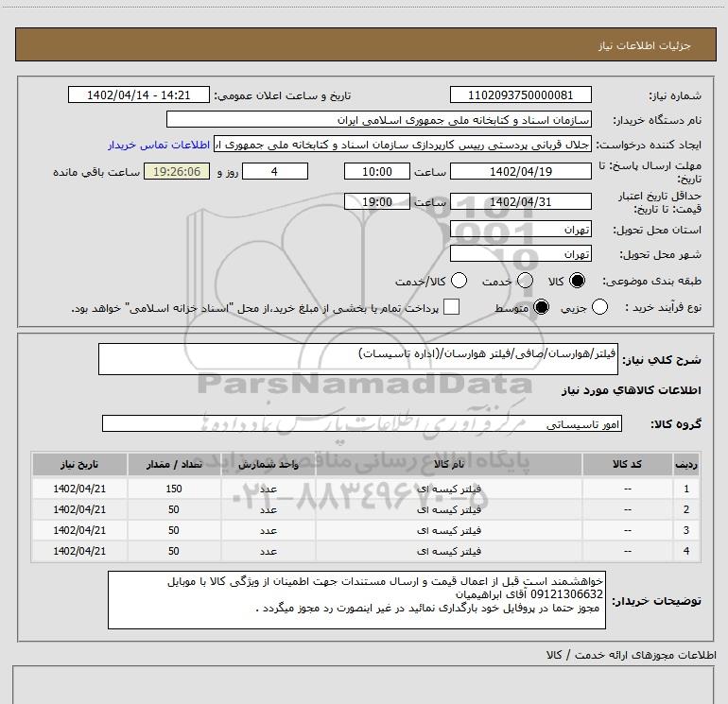728x704 pixels.
Task: Click فیلتر کیسه ای in row 3
Action: tap(448, 530)
